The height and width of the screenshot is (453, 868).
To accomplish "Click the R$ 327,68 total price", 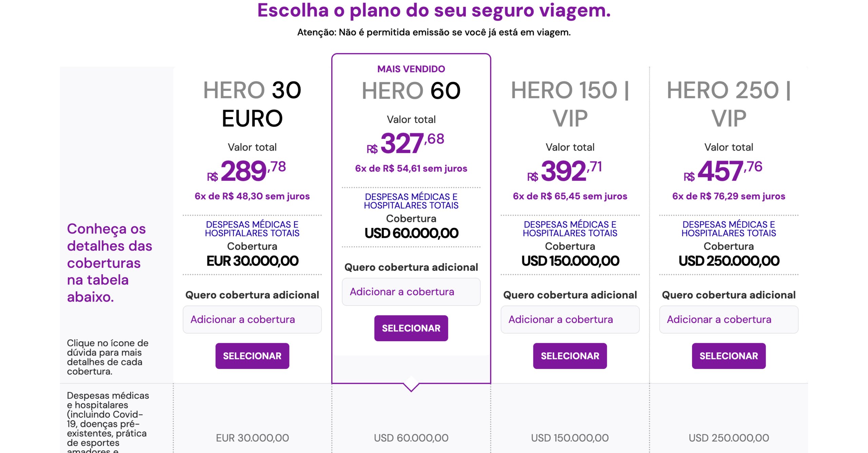I will pos(406,143).
